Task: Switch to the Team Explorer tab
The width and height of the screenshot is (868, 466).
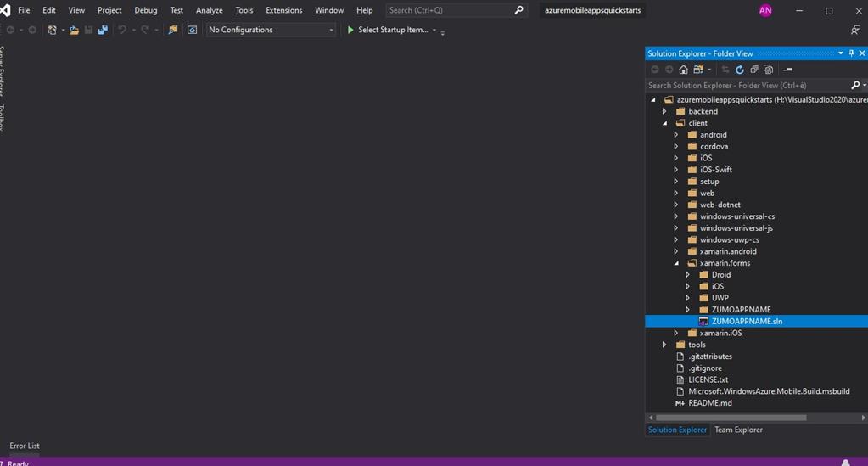Action: click(738, 430)
